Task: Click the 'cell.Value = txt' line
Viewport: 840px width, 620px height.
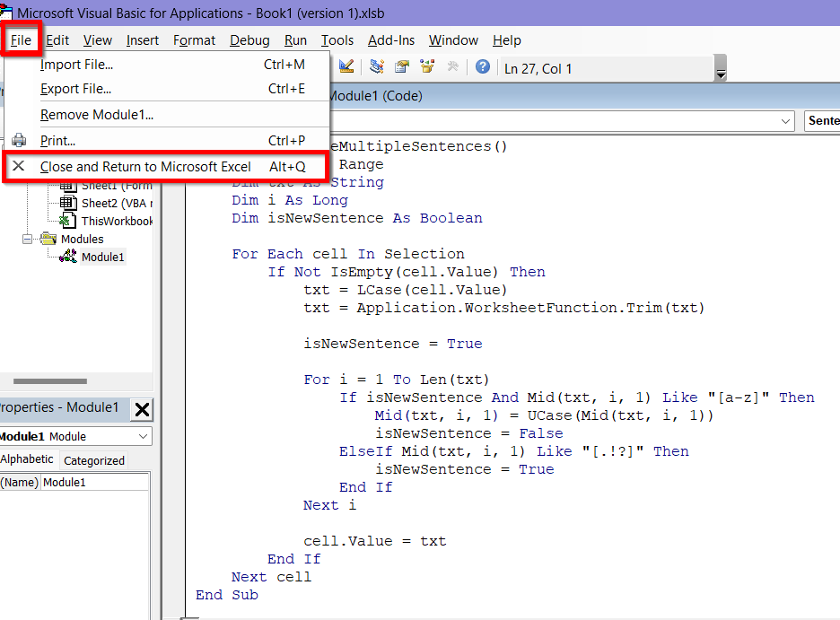Action: (375, 541)
